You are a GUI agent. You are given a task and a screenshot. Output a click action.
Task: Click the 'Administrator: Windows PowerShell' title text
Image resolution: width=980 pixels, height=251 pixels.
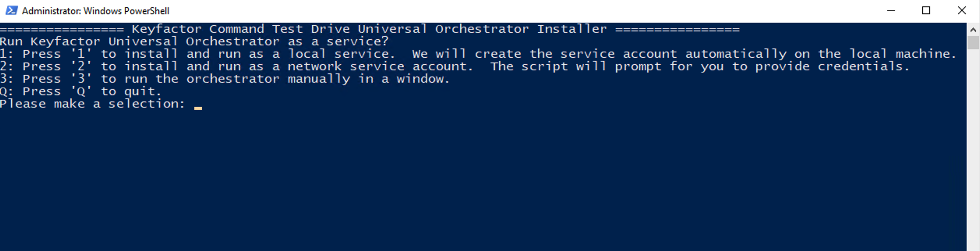click(x=96, y=11)
